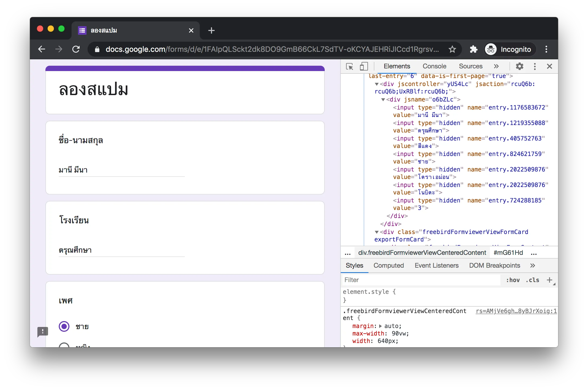The height and width of the screenshot is (390, 588).
Task: Click the .cls class editor button
Action: pos(532,280)
